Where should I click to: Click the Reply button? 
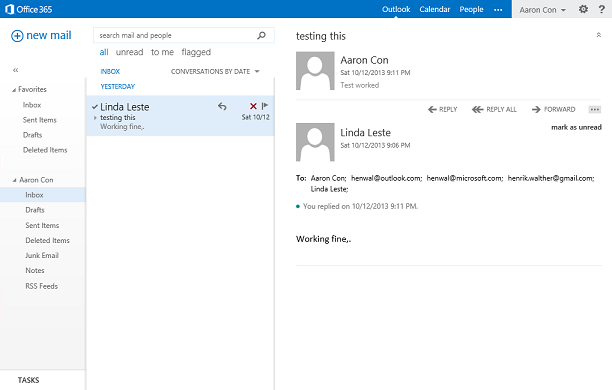click(x=443, y=109)
